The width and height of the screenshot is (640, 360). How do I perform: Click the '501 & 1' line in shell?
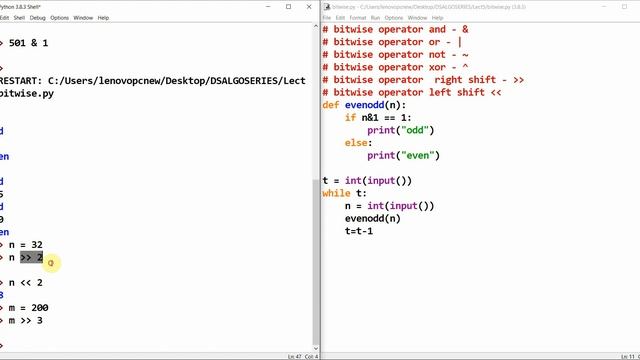click(x=28, y=43)
